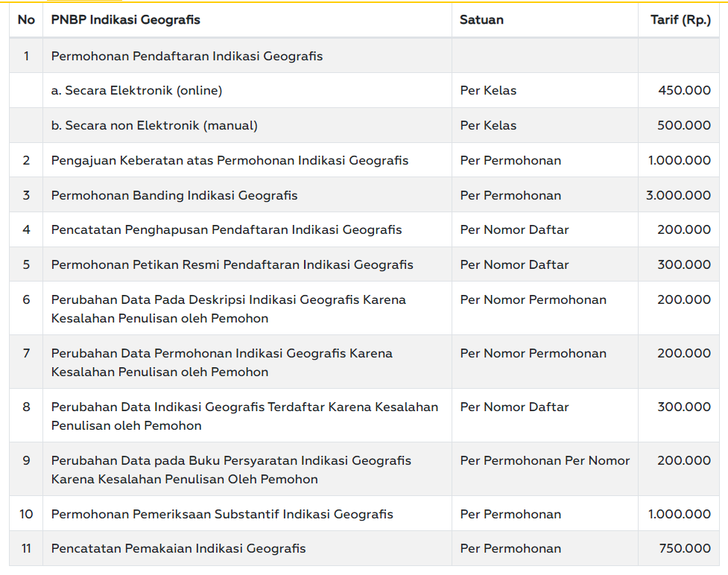Viewport: 728px width, 575px height.
Task: Click the 450.000 tariff value
Action: 684,91
